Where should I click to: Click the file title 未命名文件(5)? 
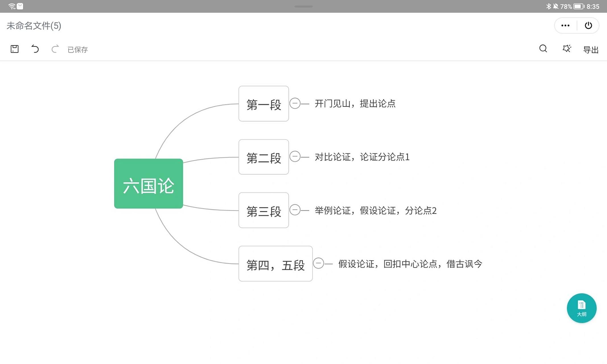click(x=34, y=25)
